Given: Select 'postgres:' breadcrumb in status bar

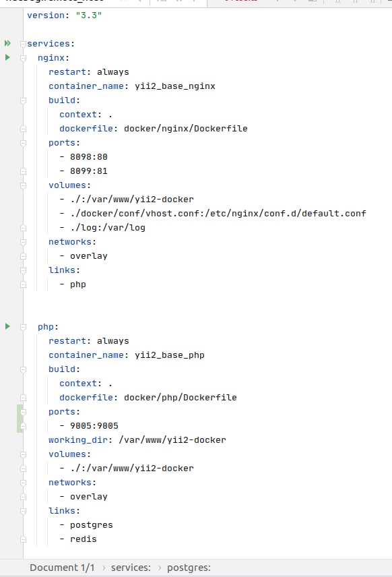Looking at the screenshot, I should click(189, 568).
